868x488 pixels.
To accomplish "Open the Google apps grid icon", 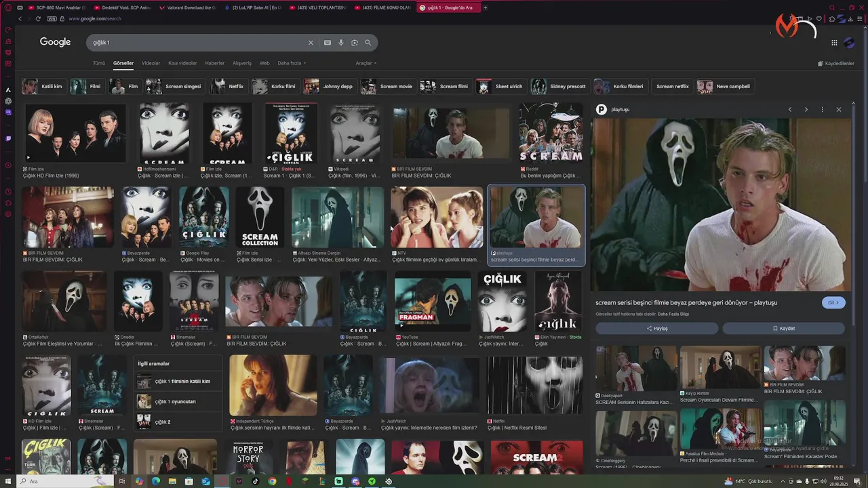I will [x=834, y=43].
